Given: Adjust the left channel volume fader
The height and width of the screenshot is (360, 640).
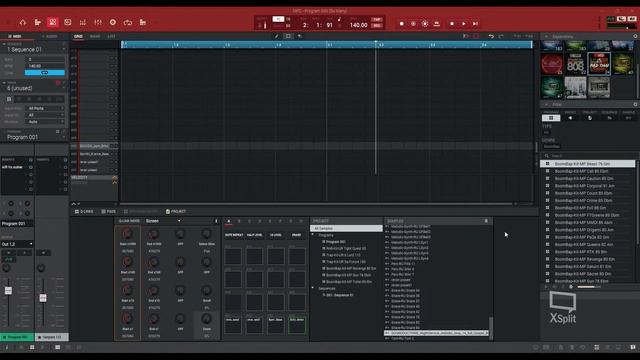Looking at the screenshot, I should pyautogui.click(x=8, y=290).
